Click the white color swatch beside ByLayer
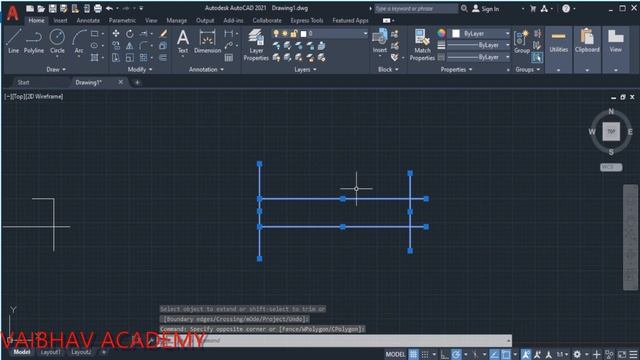Screen dimensions: 640x360 point(456,33)
